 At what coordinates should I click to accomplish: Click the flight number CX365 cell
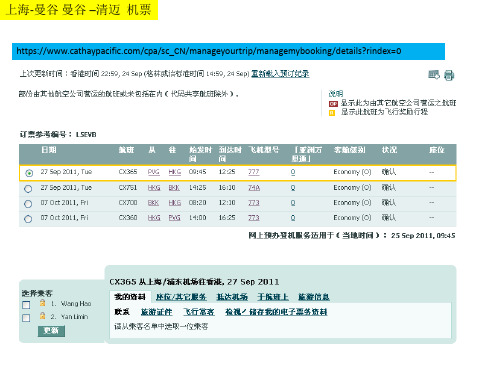click(x=128, y=172)
